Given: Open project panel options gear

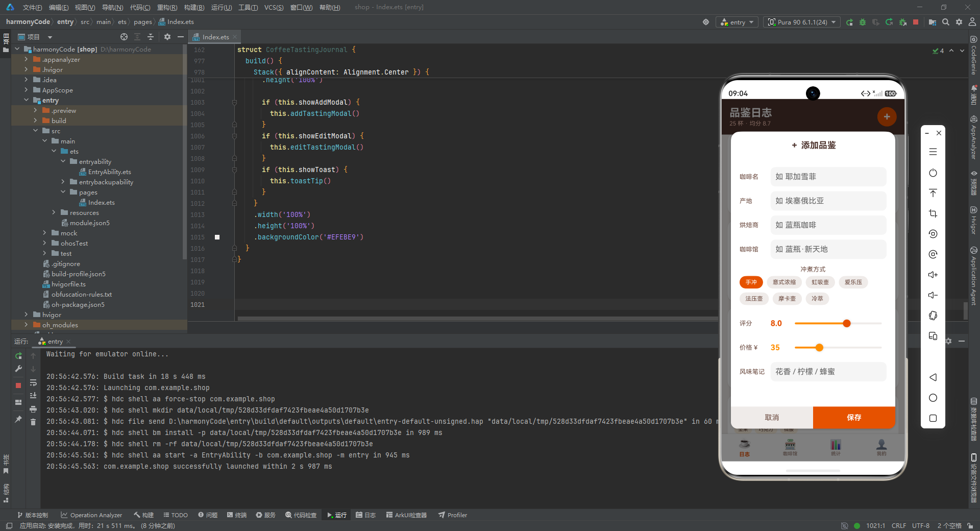Looking at the screenshot, I should pyautogui.click(x=167, y=37).
